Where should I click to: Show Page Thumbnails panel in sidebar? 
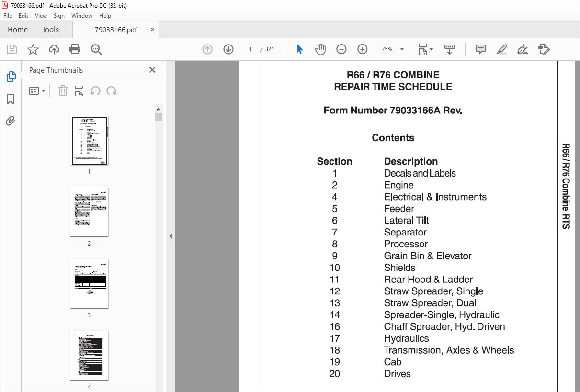coord(11,77)
